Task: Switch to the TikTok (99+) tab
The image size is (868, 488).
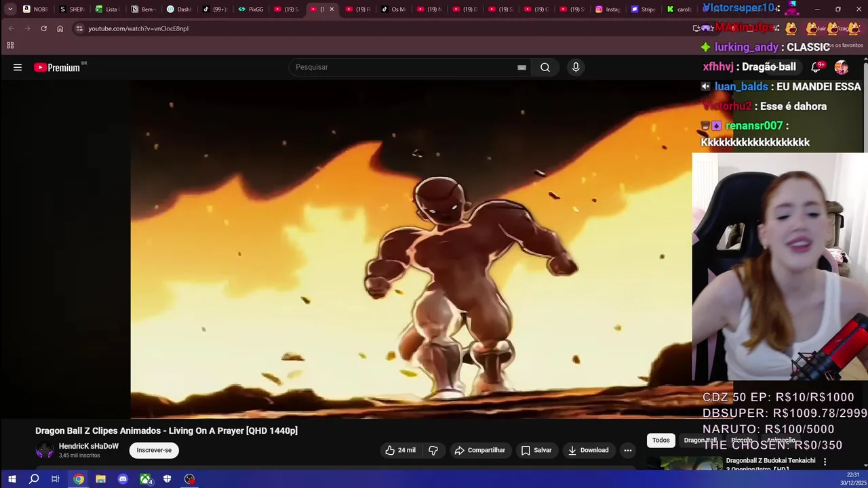Action: (215, 9)
